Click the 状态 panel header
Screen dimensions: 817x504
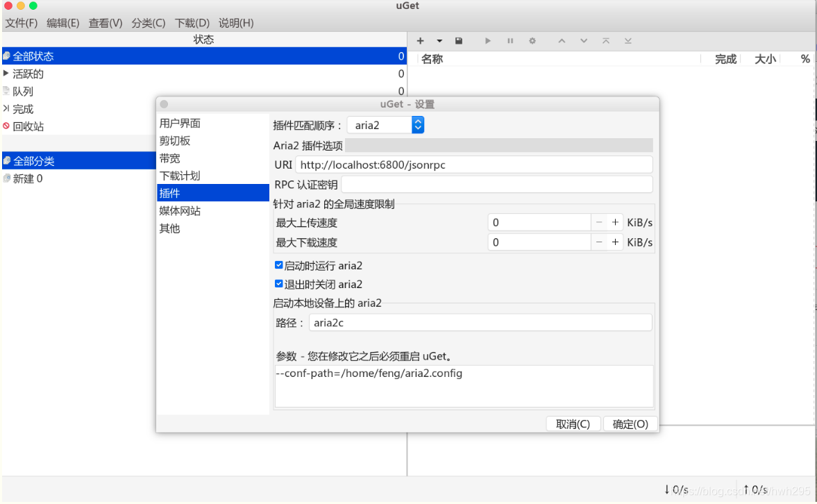(203, 40)
